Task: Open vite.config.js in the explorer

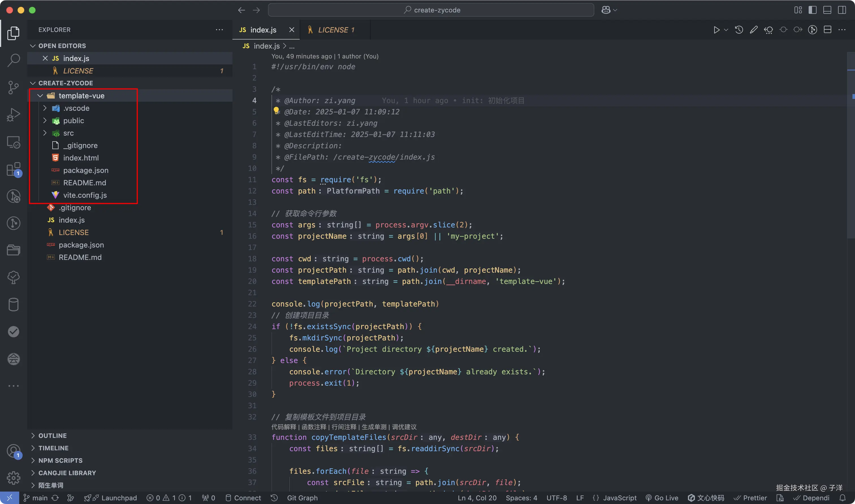Action: pyautogui.click(x=85, y=195)
